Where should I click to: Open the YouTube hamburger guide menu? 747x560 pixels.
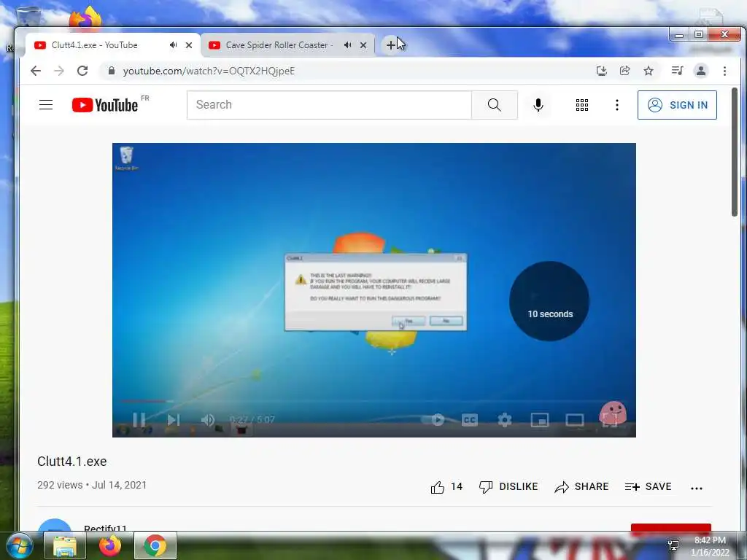[x=46, y=105]
